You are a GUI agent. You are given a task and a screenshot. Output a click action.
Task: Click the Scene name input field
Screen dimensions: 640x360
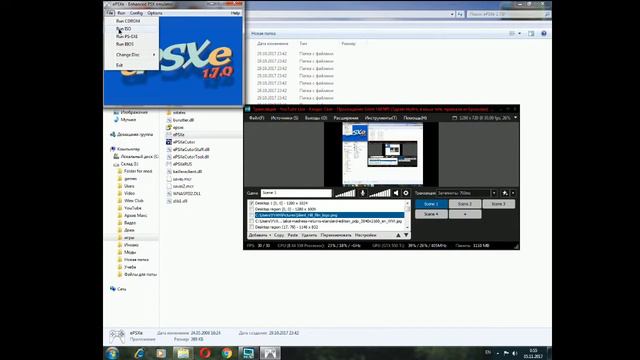296,193
